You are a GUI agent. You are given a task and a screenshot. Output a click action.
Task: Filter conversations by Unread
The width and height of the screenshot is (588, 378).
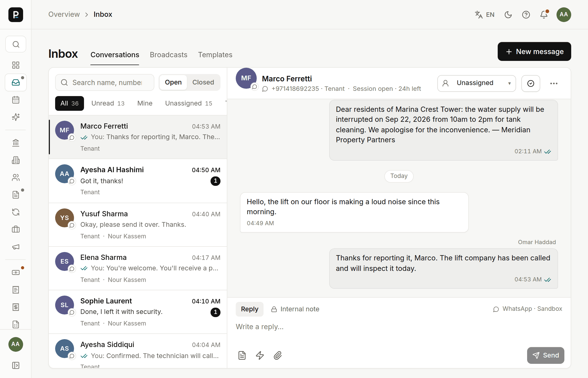click(x=108, y=103)
